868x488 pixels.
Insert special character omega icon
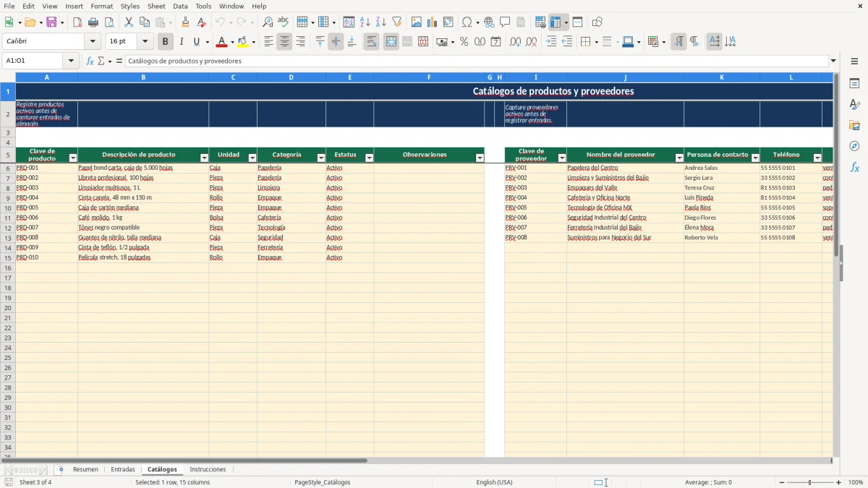[x=467, y=22]
